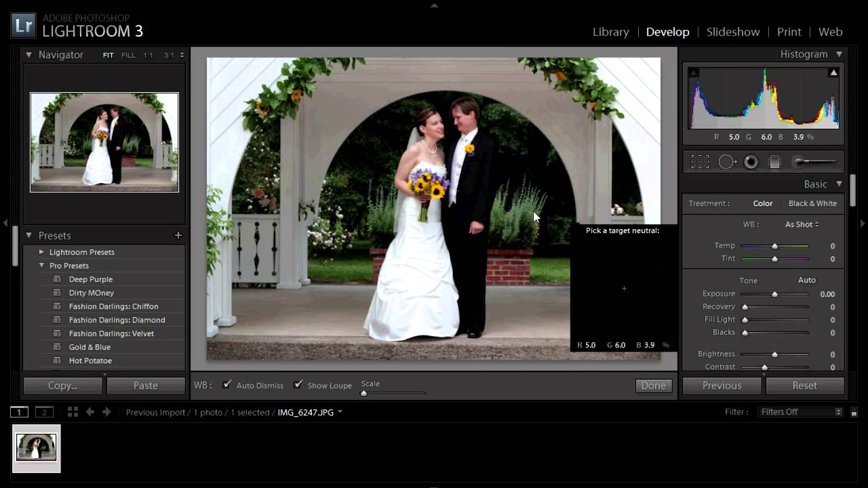The width and height of the screenshot is (868, 488).
Task: Click the Auto tone button
Action: pyautogui.click(x=807, y=280)
